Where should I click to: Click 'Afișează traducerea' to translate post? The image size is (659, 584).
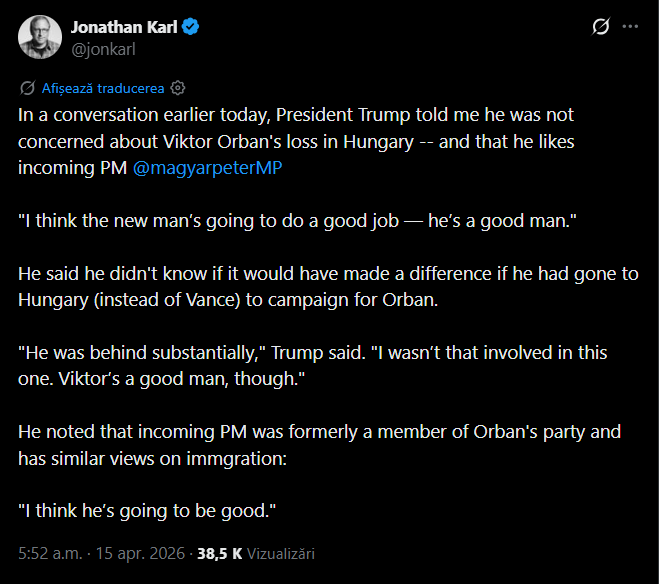103,88
